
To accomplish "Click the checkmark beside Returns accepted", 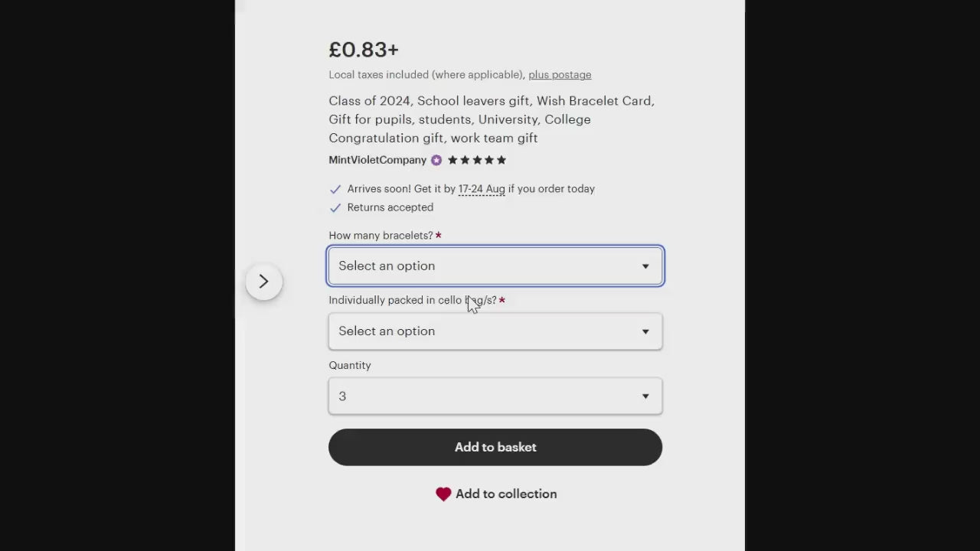I will coord(335,207).
